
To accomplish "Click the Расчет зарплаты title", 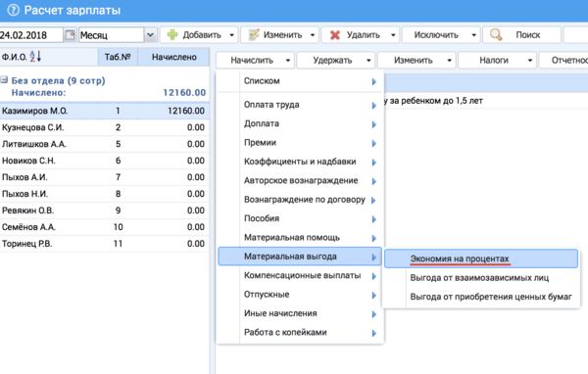I will click(73, 10).
